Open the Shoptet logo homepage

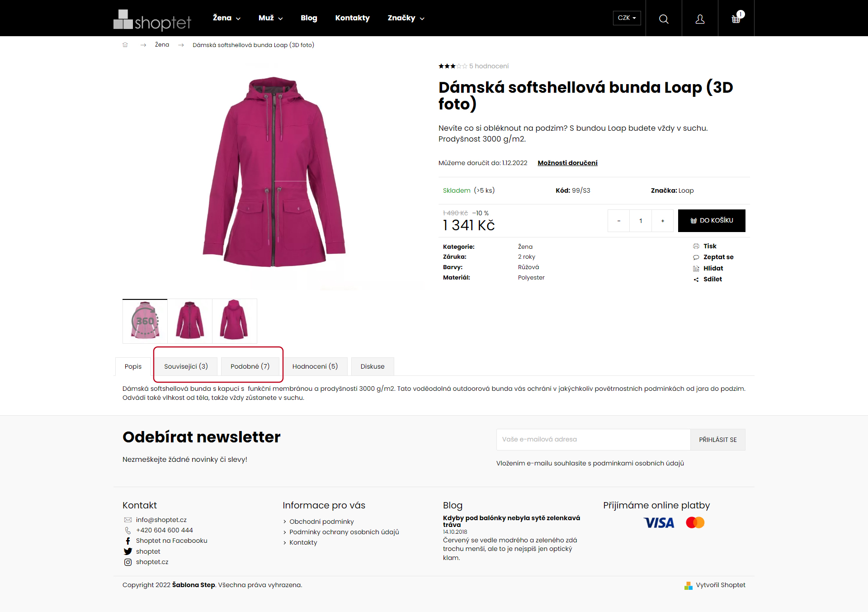point(152,20)
